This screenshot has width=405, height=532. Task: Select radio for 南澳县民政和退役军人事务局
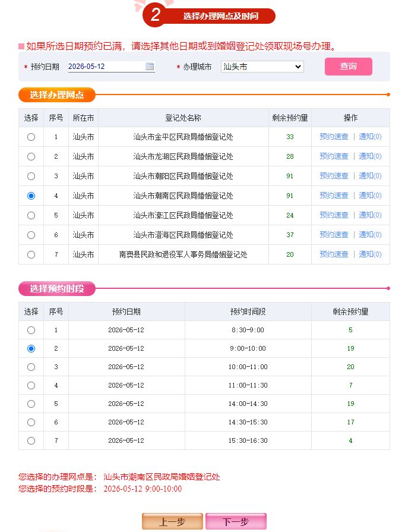point(31,255)
